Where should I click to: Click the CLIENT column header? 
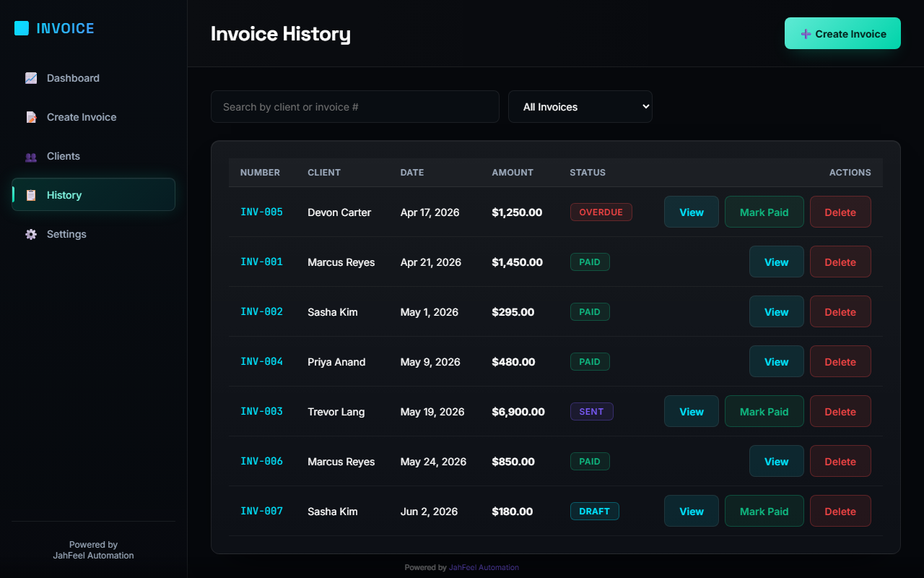click(x=324, y=173)
